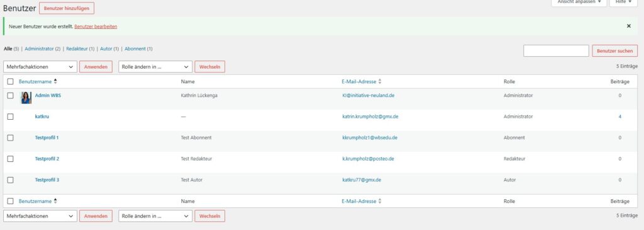644x230 pixels.
Task: Email KI@initiative-neuland.de address link
Action: [x=369, y=95]
